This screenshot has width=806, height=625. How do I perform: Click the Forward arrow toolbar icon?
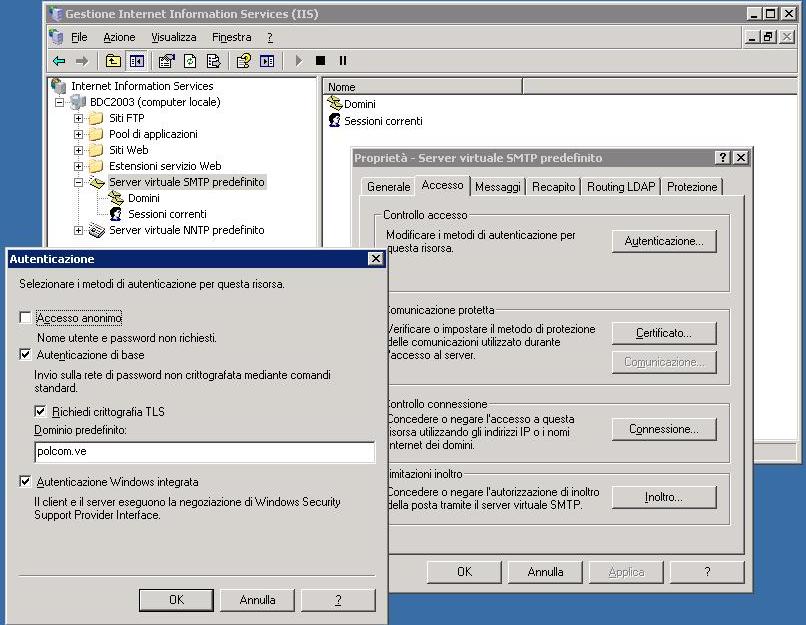click(x=82, y=61)
